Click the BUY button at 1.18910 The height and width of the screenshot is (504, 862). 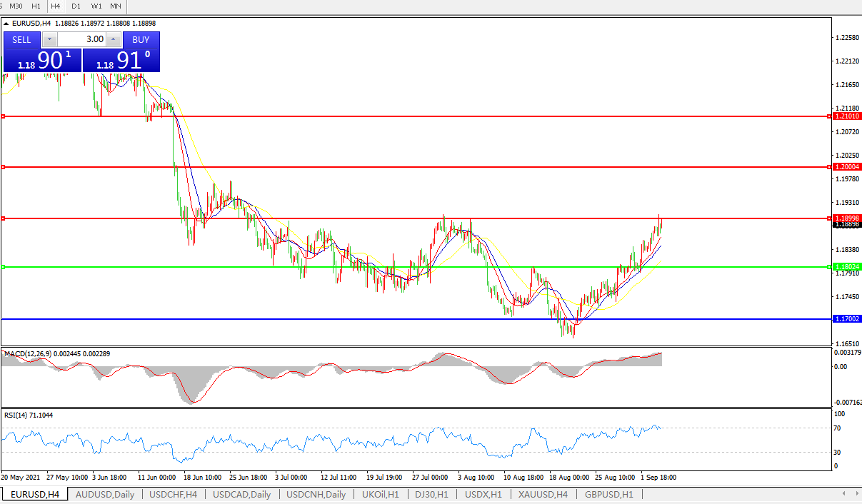(141, 39)
